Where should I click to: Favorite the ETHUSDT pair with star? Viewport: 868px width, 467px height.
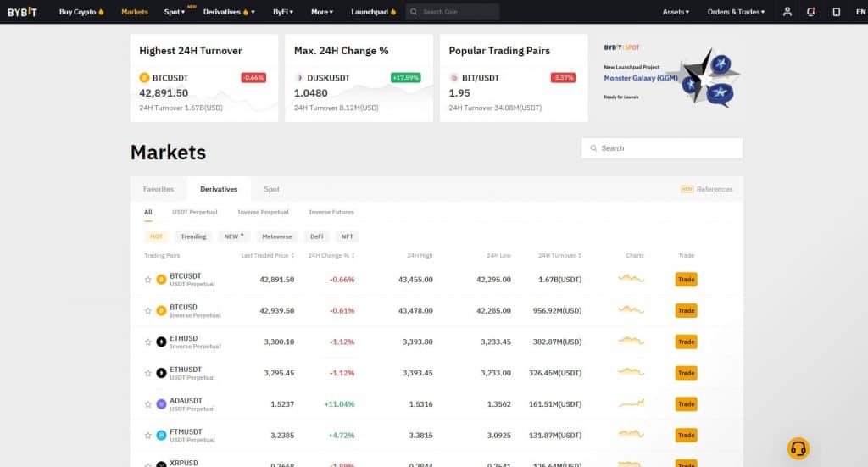click(147, 373)
